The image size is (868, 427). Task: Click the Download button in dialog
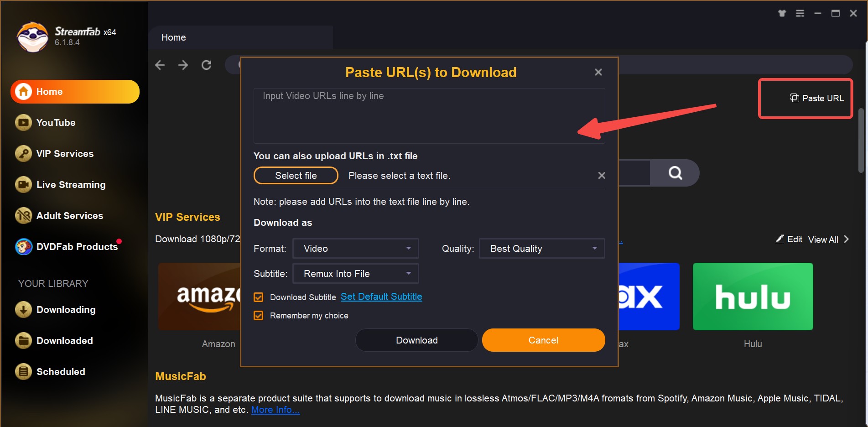click(417, 340)
